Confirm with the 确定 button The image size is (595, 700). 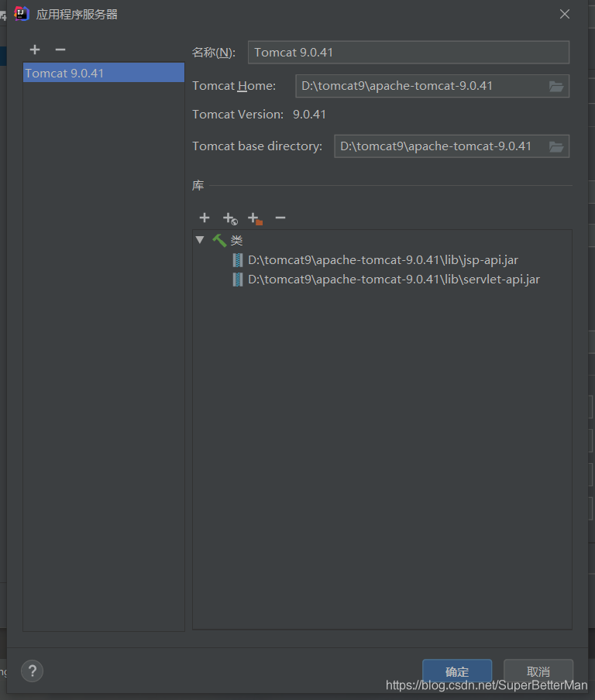[457, 671]
